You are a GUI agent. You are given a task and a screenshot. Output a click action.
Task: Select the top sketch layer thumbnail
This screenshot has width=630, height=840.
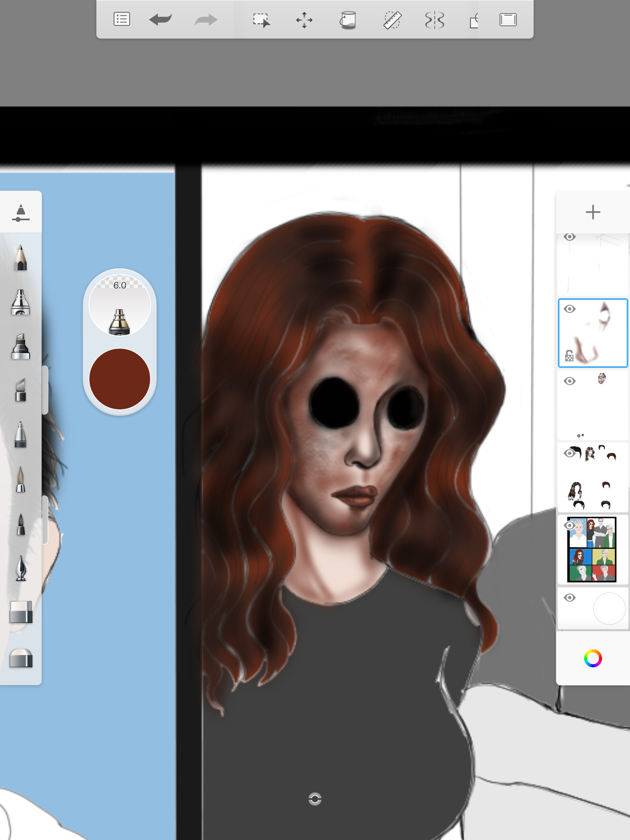tap(593, 265)
